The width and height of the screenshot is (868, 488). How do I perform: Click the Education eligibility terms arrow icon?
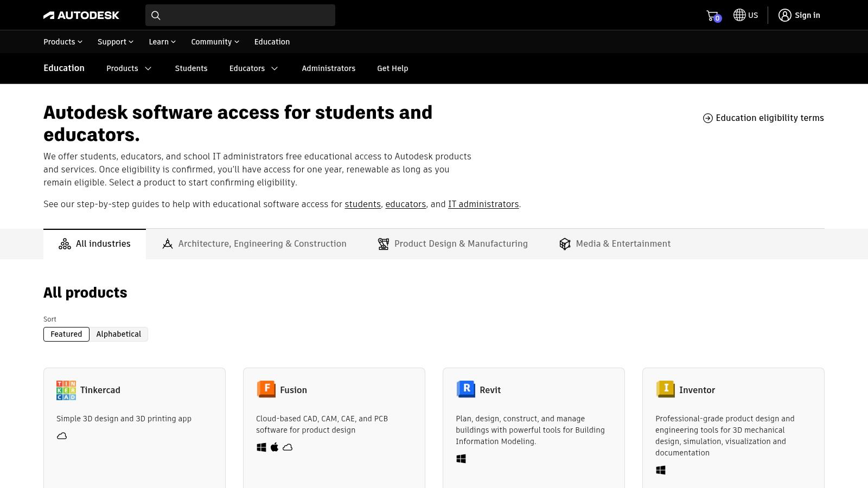[707, 118]
